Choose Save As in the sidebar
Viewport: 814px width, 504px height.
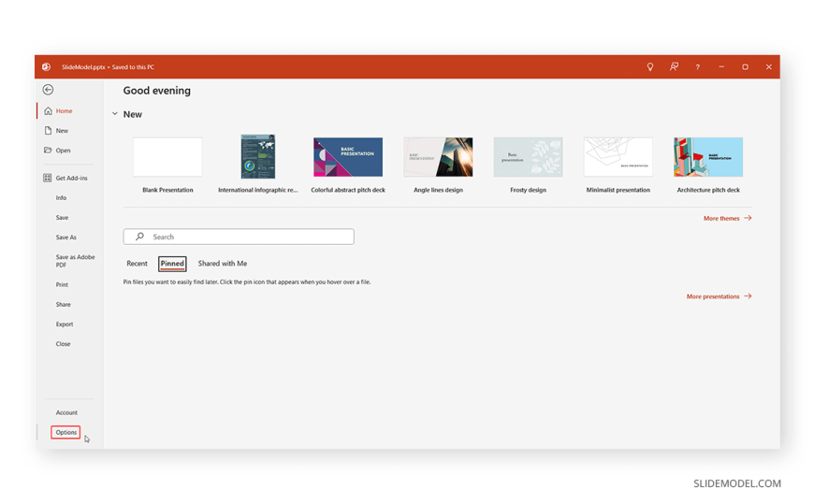tap(65, 238)
